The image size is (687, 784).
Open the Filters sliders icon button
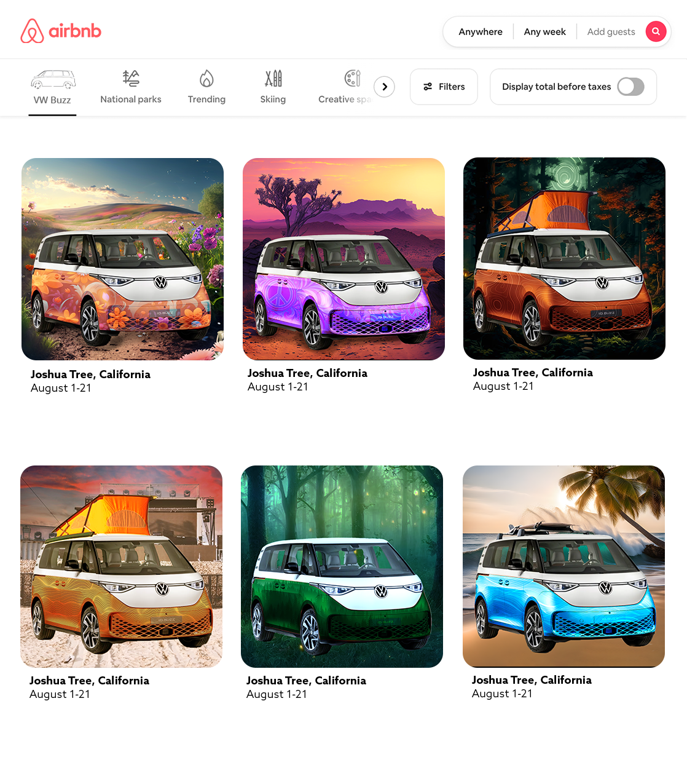[x=444, y=87]
